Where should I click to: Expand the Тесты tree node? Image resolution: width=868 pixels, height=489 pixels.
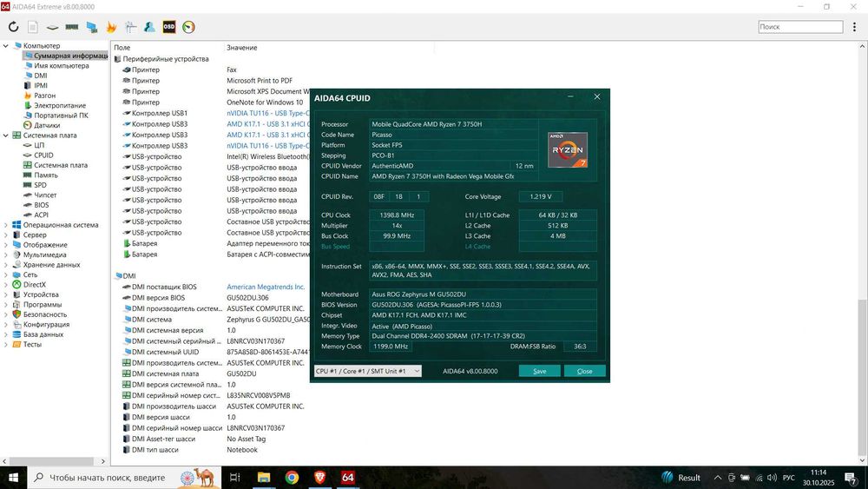click(5, 345)
